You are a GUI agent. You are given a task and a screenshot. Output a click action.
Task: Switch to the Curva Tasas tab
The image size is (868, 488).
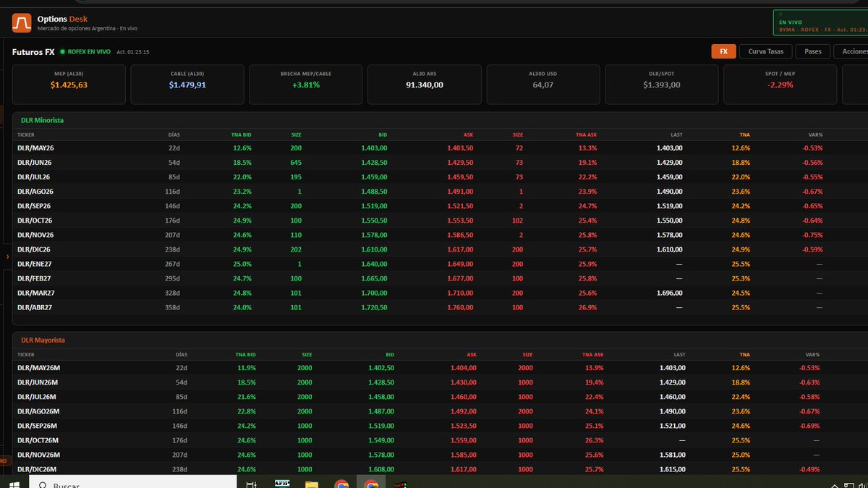point(765,51)
